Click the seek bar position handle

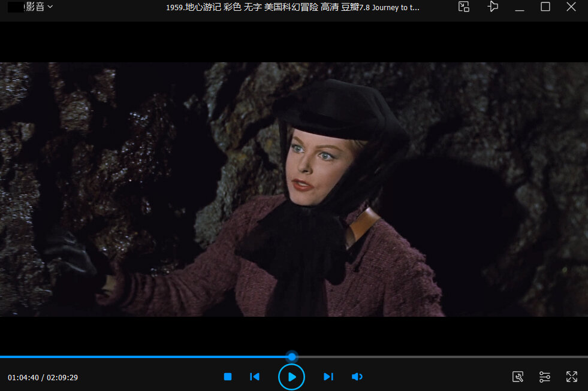(292, 356)
